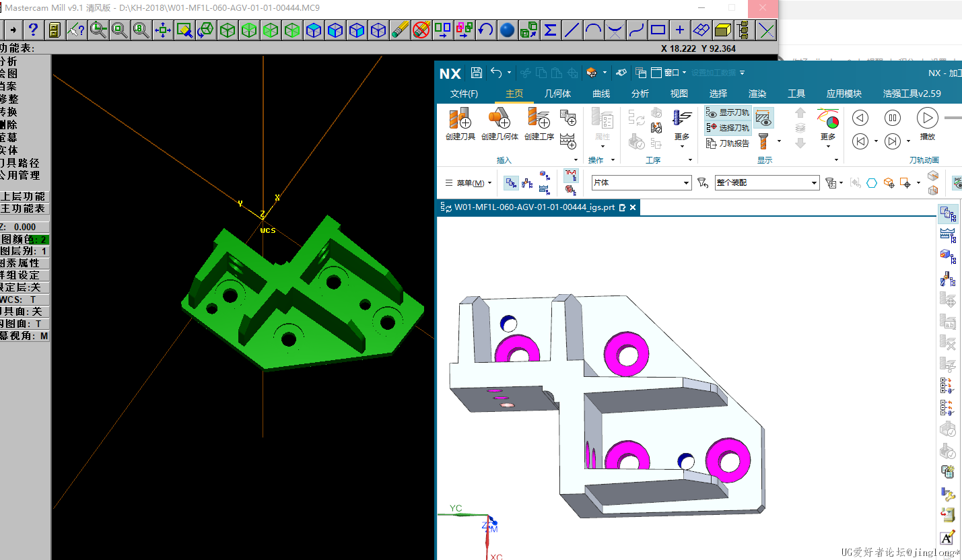962x560 pixels.
Task: Click NX sidebar text annotation 'A' icon
Action: [947, 538]
